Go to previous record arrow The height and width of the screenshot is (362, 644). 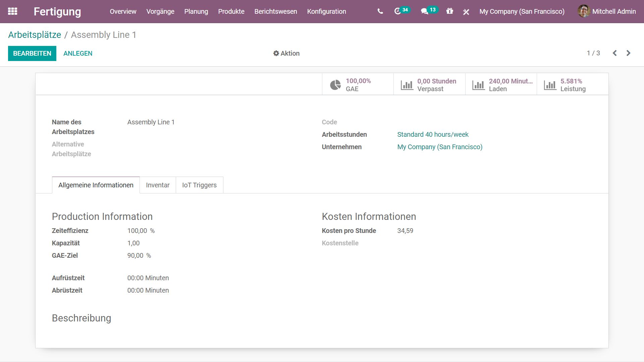click(614, 53)
